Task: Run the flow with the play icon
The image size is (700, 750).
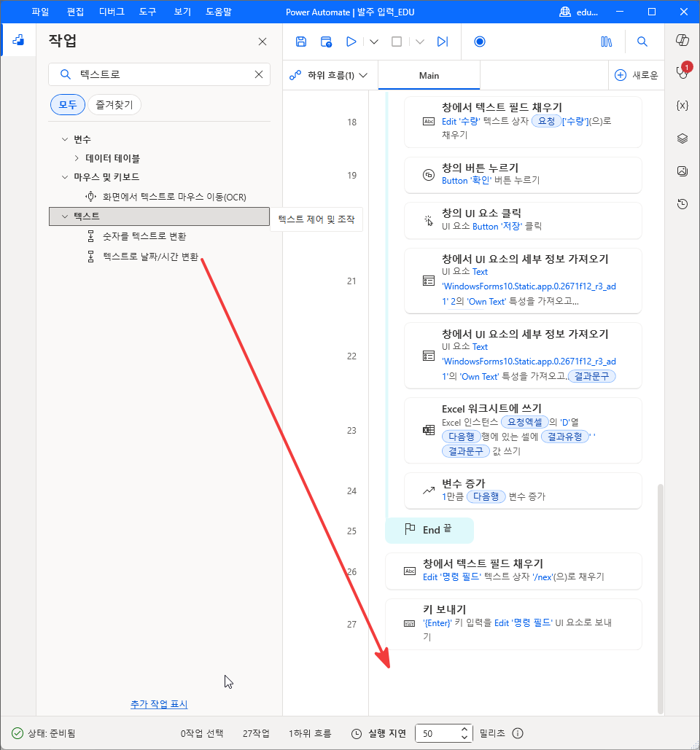Action: [351, 42]
